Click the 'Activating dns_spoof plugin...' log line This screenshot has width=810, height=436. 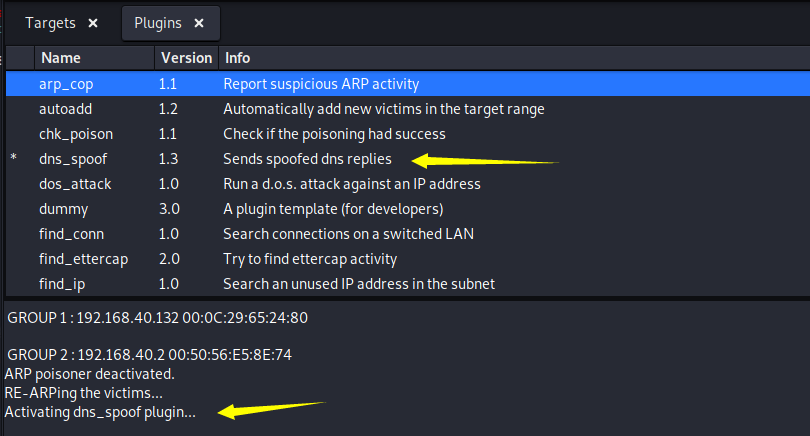tap(100, 412)
